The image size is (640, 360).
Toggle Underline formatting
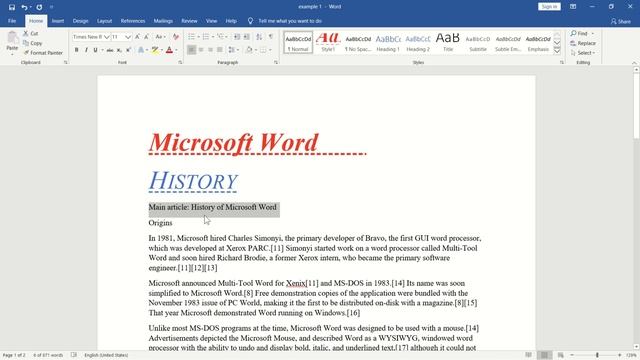(x=96, y=50)
